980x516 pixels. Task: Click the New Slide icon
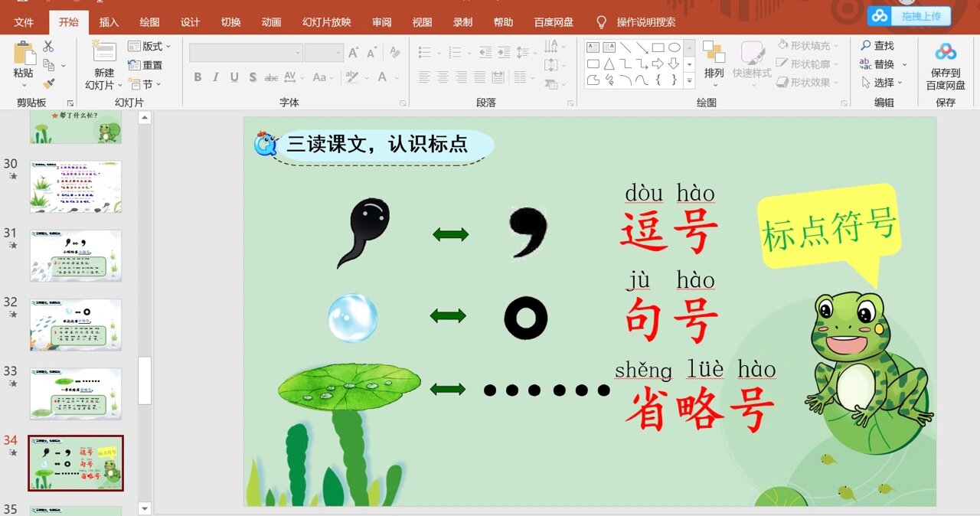pos(104,51)
